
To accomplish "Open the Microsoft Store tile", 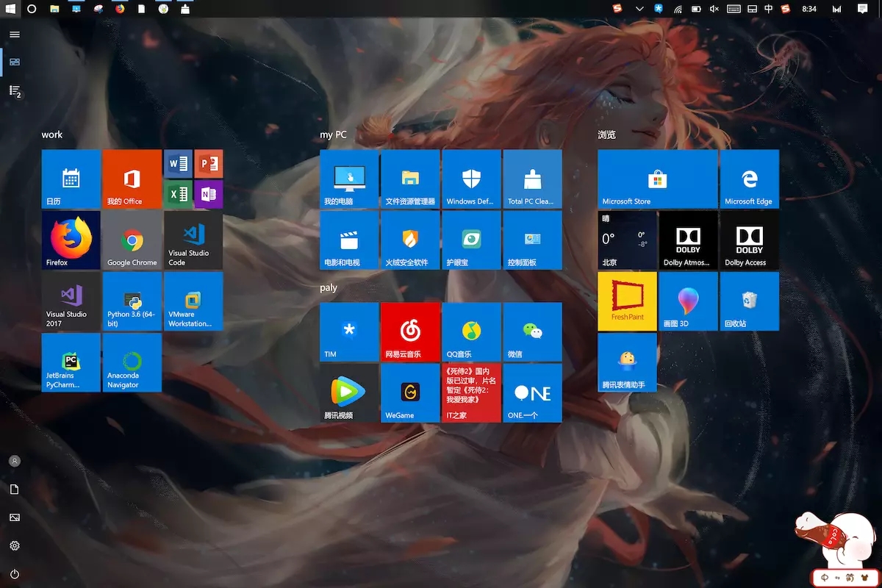I will 658,179.
